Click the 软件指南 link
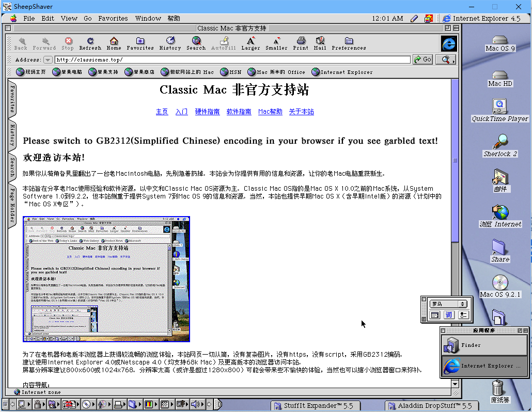Screen dimensions: 532x412 [239, 112]
